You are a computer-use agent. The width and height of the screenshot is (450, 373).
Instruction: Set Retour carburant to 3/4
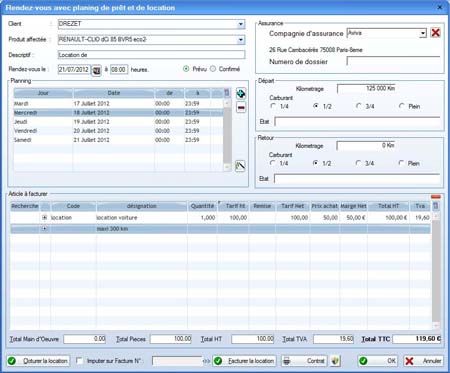tap(358, 163)
